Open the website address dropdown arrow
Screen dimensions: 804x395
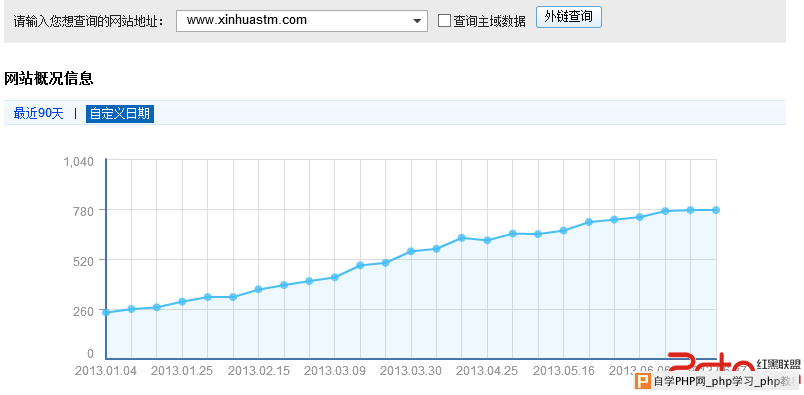pyautogui.click(x=416, y=21)
